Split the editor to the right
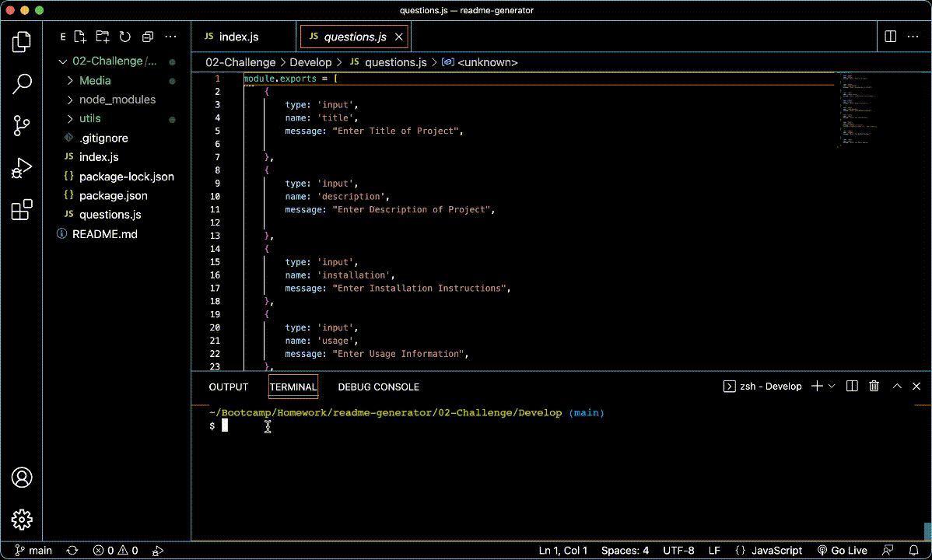The width and height of the screenshot is (932, 560). point(891,37)
